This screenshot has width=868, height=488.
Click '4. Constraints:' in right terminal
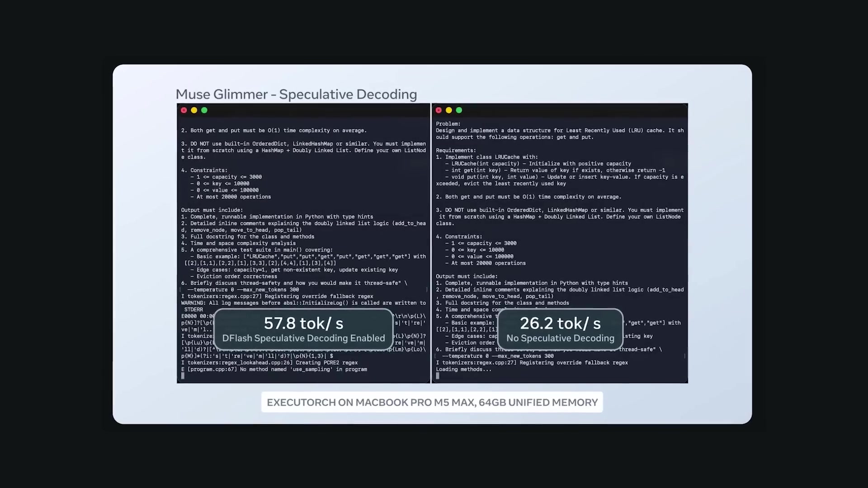(459, 237)
